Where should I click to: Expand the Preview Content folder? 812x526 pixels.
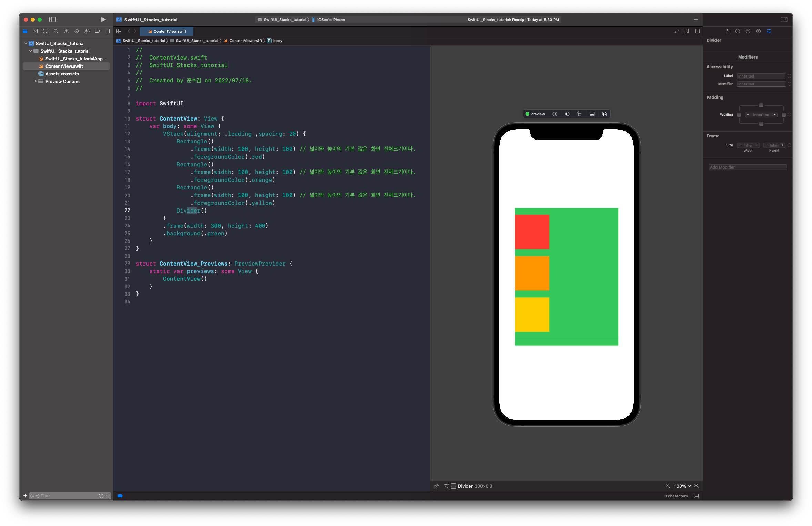(35, 81)
